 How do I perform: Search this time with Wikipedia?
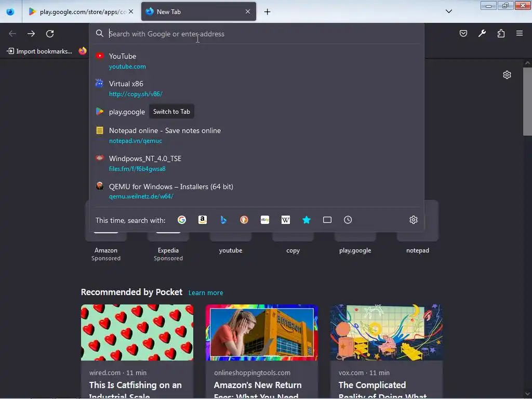tap(286, 220)
